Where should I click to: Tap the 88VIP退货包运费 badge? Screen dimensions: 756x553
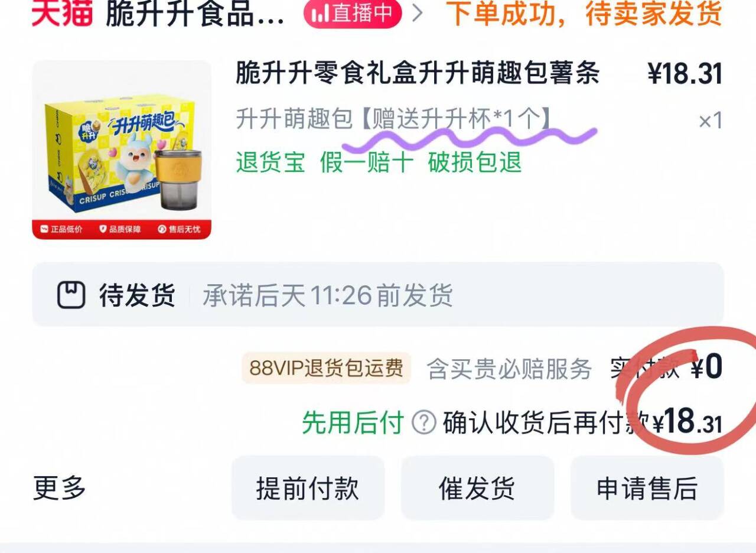(x=326, y=368)
